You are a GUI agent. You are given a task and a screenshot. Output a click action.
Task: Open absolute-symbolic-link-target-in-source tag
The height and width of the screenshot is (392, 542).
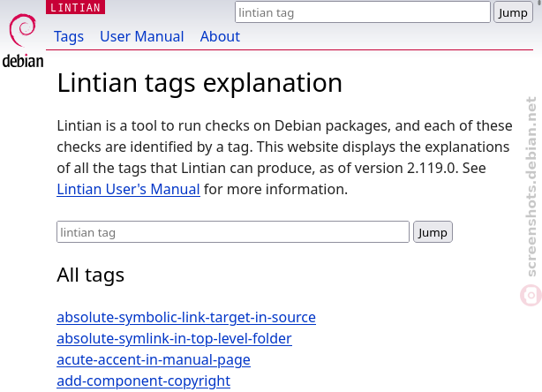(186, 317)
